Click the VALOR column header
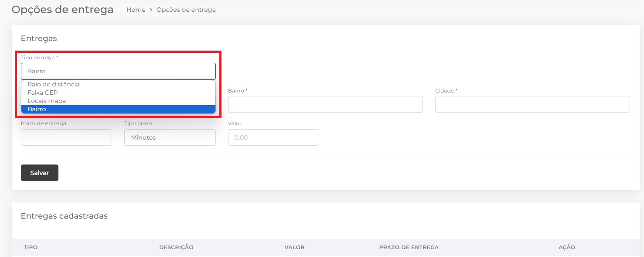 click(294, 247)
